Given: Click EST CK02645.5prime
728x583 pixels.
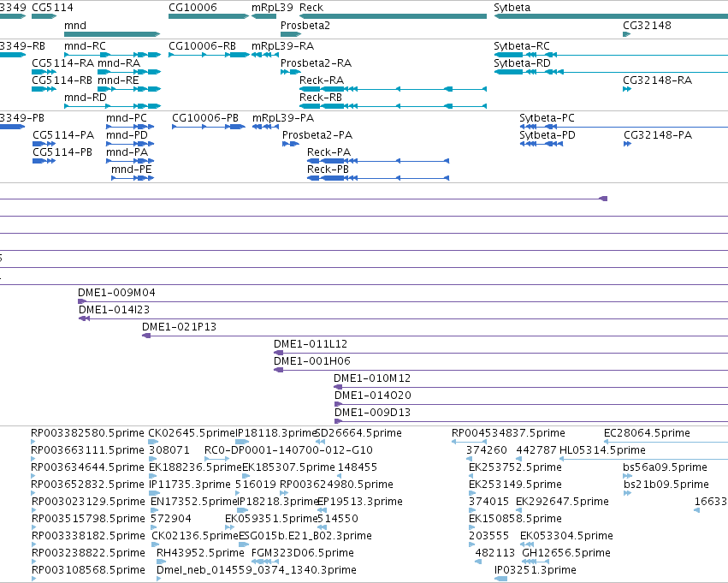Looking at the screenshot, I should [192, 433].
